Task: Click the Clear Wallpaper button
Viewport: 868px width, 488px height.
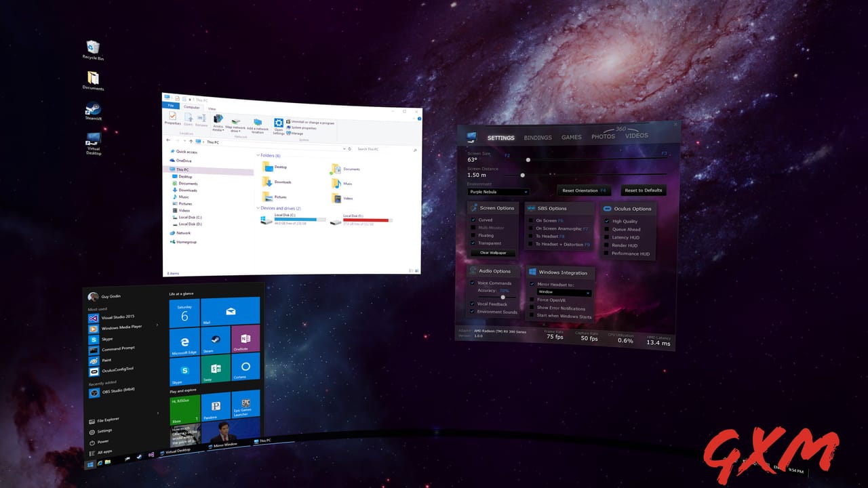Action: [493, 253]
